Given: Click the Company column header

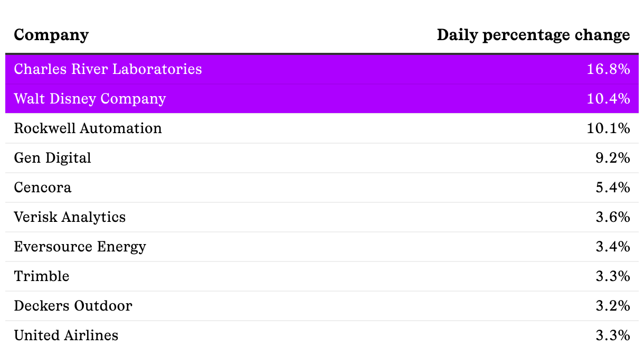Looking at the screenshot, I should [x=51, y=35].
